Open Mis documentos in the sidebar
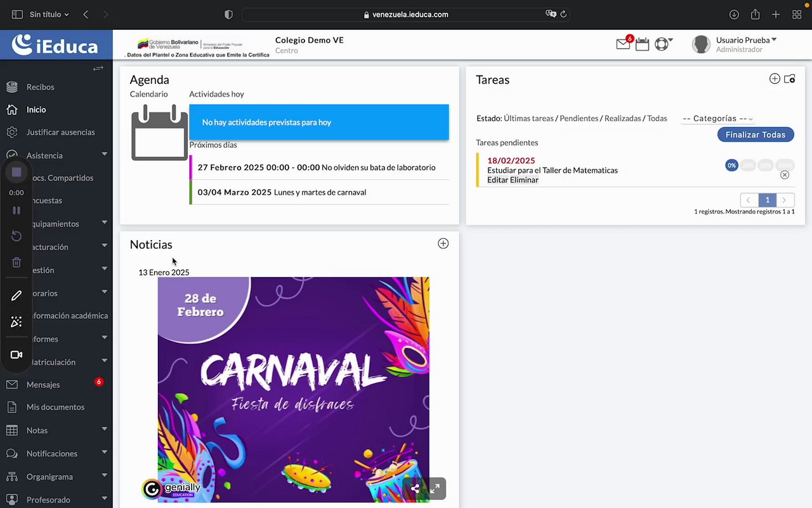The width and height of the screenshot is (812, 508). click(56, 407)
